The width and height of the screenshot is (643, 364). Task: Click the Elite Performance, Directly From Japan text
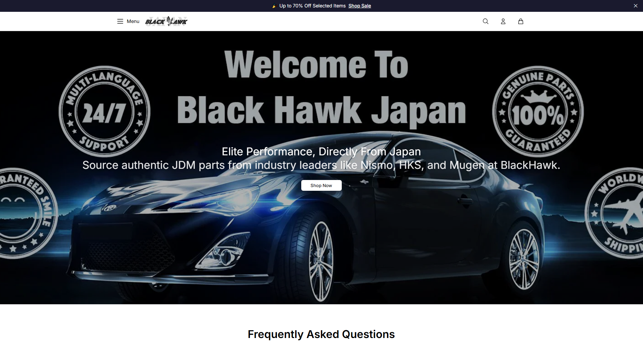pos(321,152)
